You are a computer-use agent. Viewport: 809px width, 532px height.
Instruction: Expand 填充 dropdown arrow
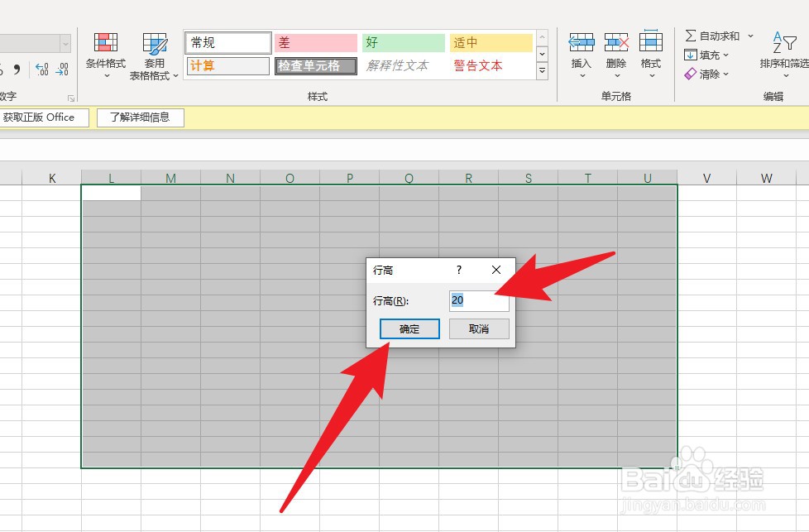726,55
